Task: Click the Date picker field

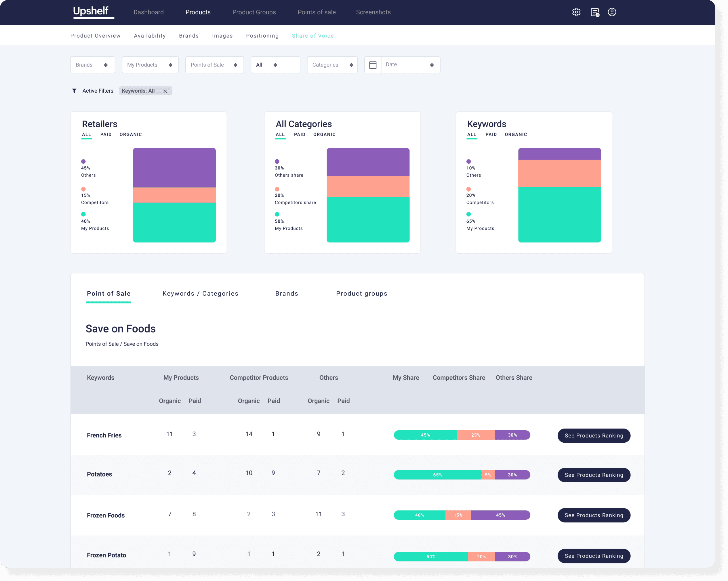Action: 410,65
